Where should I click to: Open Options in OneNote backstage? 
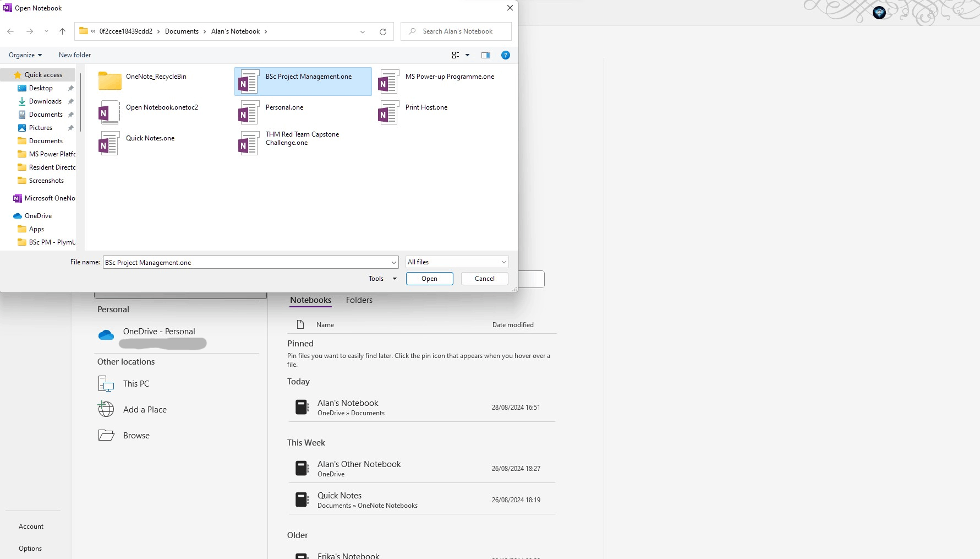[30, 549]
